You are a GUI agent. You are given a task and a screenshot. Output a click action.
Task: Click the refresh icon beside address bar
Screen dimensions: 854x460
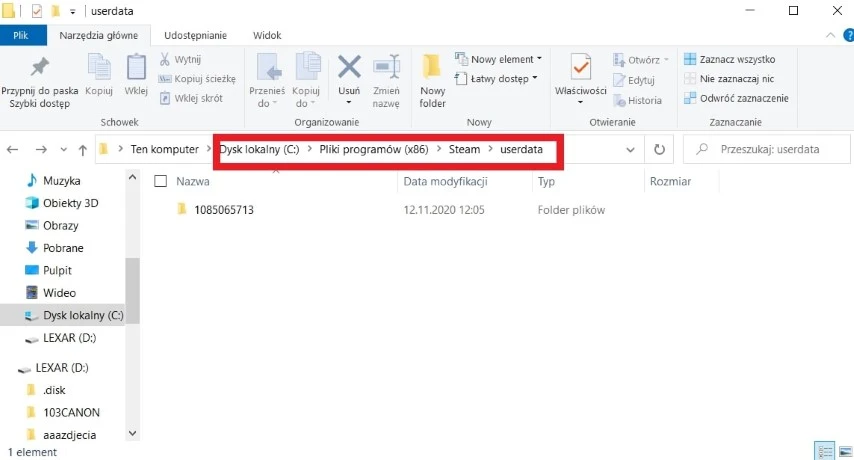pos(659,150)
